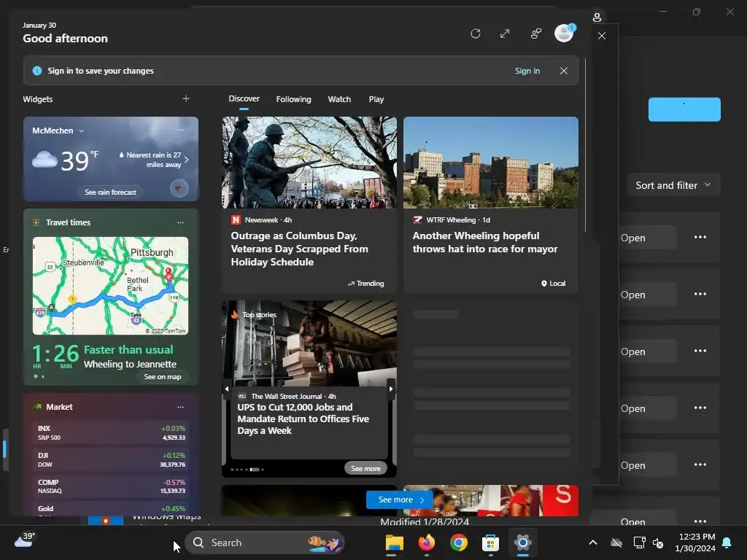
Task: Click the Sign in link
Action: pos(527,71)
